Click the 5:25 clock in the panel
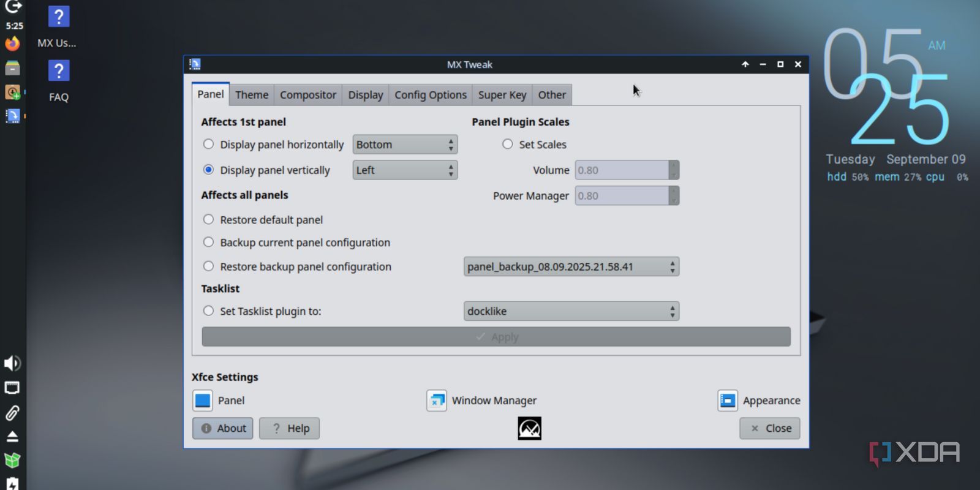Image resolution: width=980 pixels, height=490 pixels. point(14,26)
